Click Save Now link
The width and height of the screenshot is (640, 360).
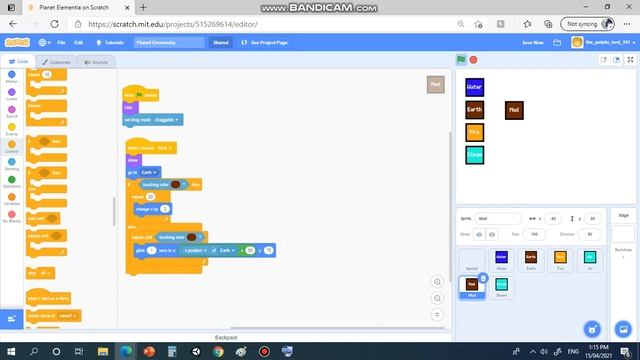point(533,42)
